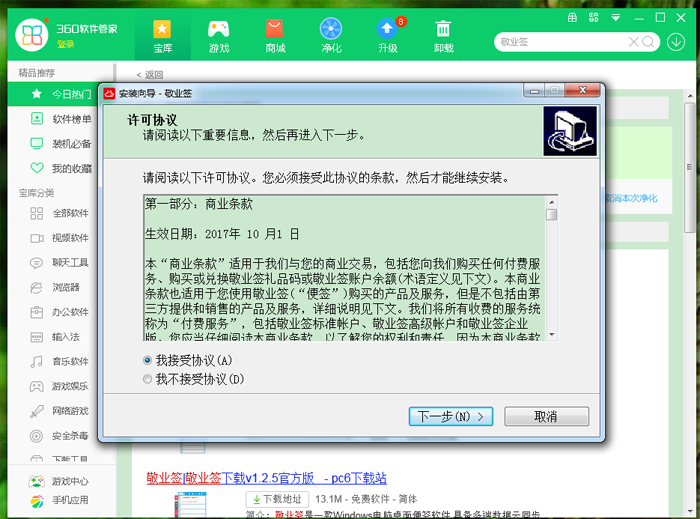700x519 pixels.
Task: Click the 下载地址 button
Action: pos(277,499)
